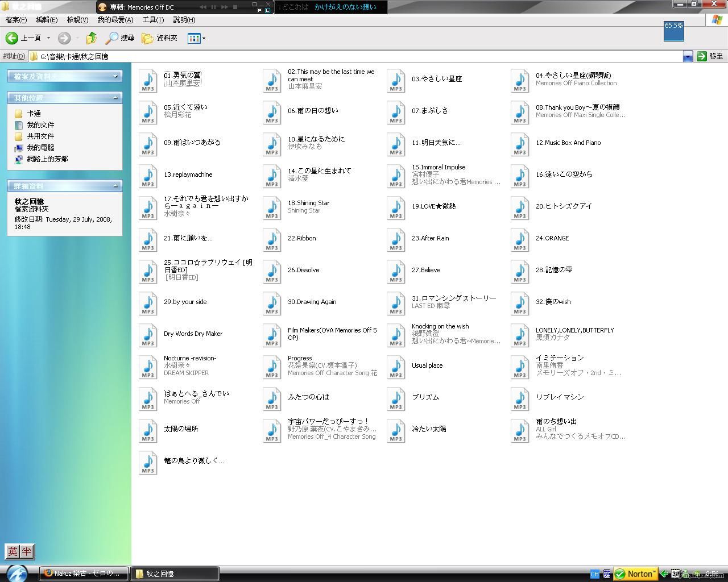Toggle the Folders (資料夾) pane
Viewport: 728px width, 582px height.
(159, 38)
